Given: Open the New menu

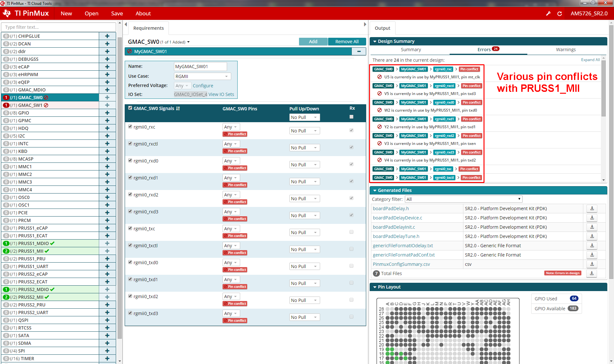Looking at the screenshot, I should coord(66,13).
